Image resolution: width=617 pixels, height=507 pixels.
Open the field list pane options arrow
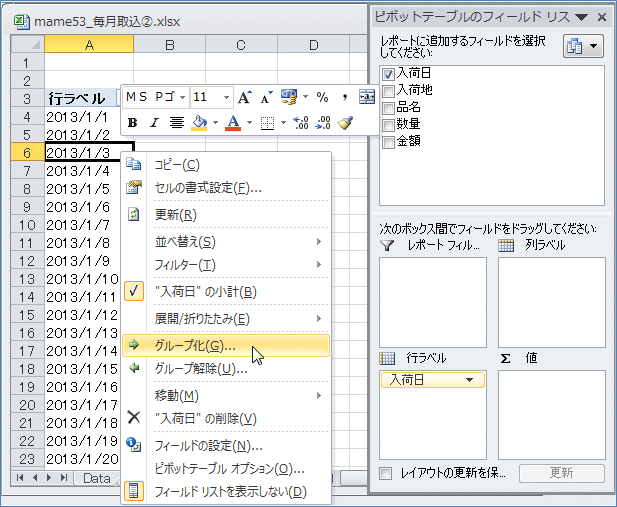pyautogui.click(x=581, y=17)
